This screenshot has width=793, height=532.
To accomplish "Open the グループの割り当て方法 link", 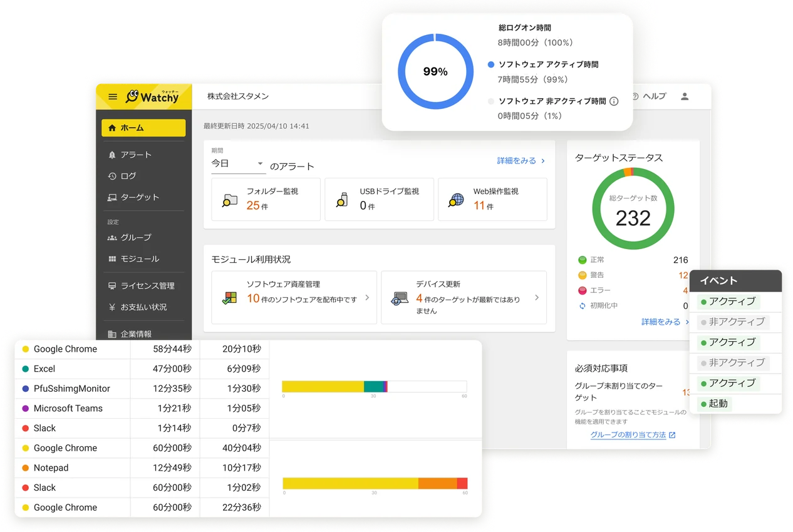I will pyautogui.click(x=628, y=435).
